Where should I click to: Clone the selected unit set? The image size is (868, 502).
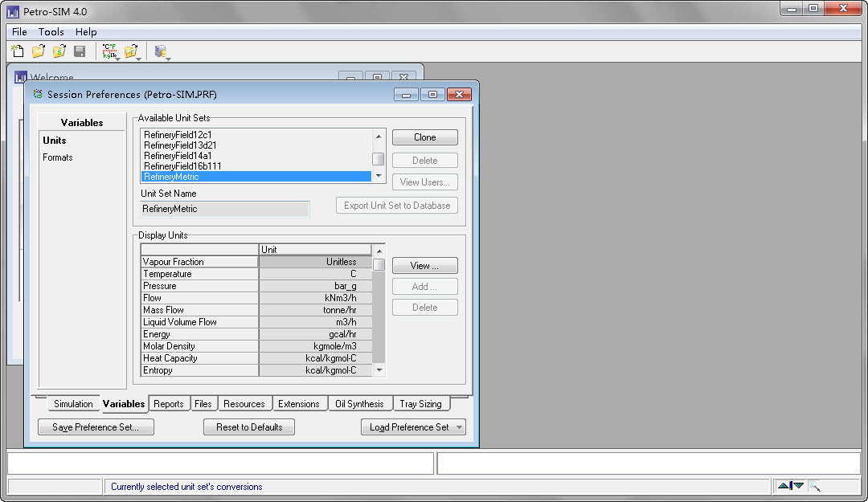tap(424, 137)
